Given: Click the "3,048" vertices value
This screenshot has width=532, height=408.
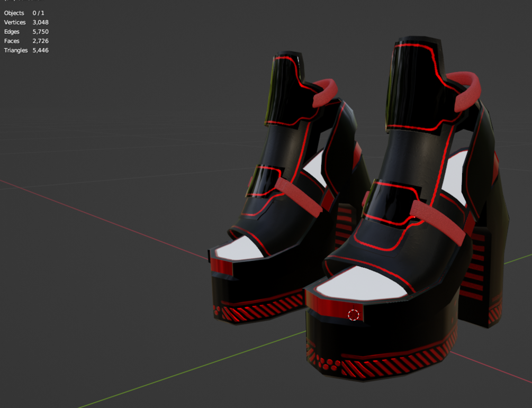Looking at the screenshot, I should coord(40,22).
